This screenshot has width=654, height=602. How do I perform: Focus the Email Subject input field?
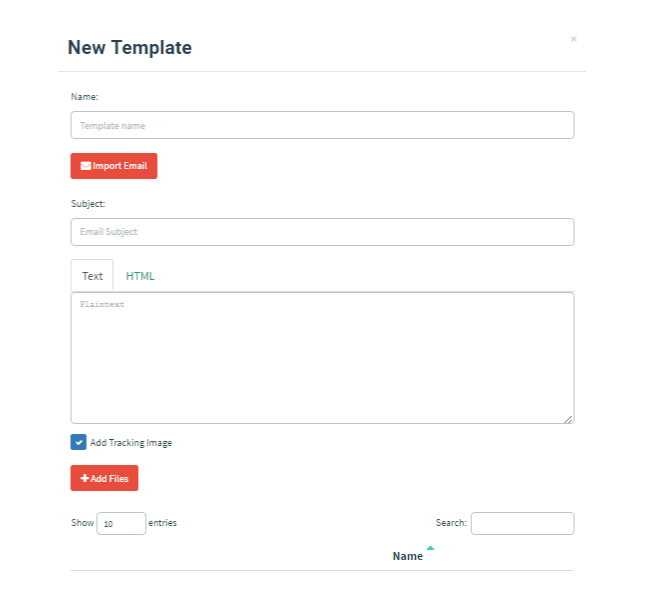tap(322, 232)
